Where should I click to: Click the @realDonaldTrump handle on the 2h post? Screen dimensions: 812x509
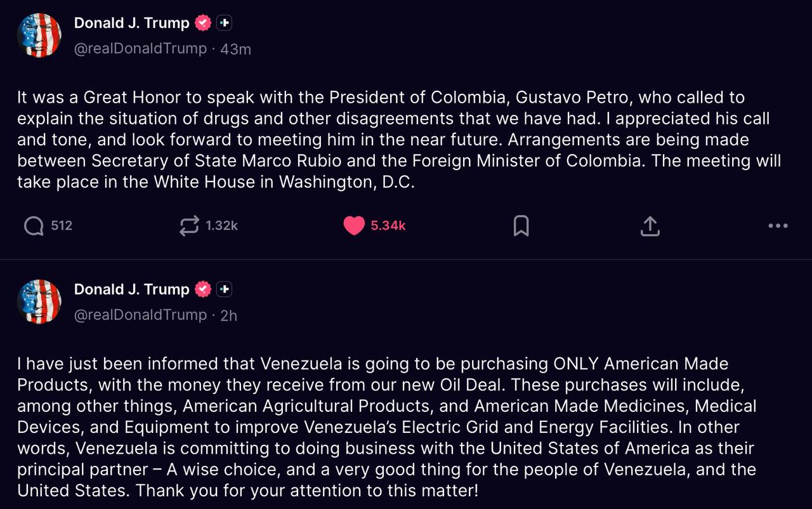click(x=140, y=315)
